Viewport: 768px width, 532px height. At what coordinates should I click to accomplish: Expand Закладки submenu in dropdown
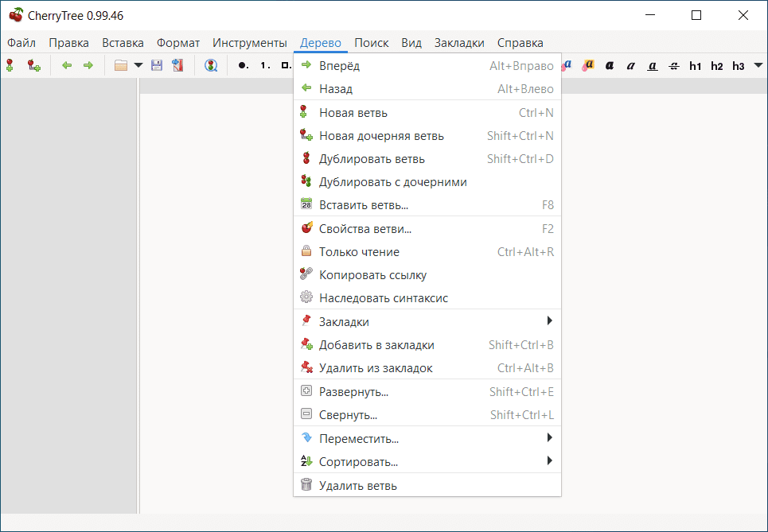tap(427, 321)
